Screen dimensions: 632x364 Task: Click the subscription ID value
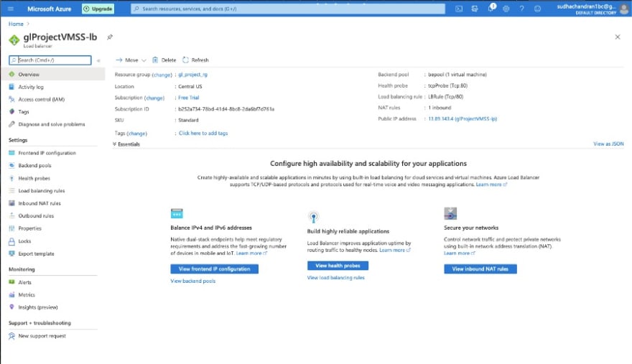click(226, 109)
